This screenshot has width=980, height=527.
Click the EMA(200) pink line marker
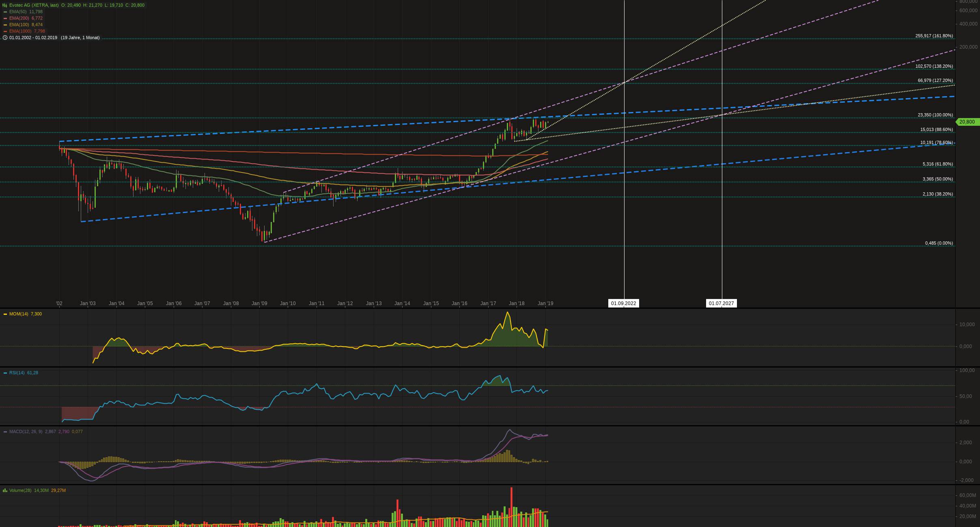click(5, 18)
